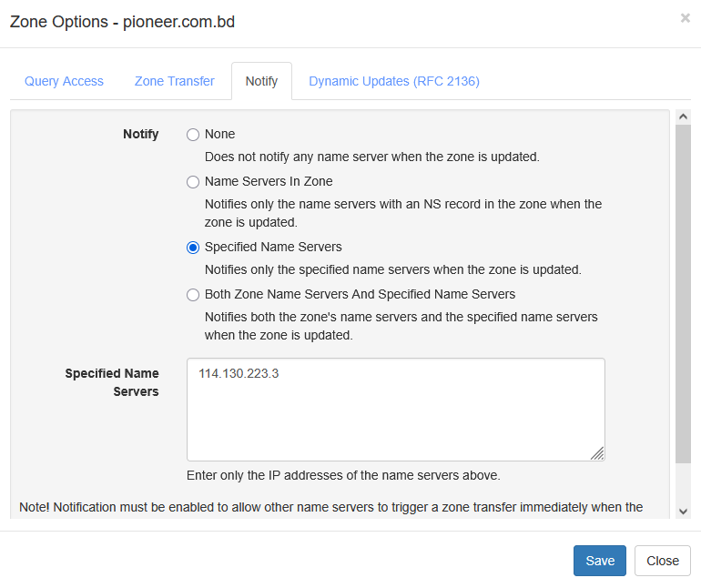The width and height of the screenshot is (701, 588).
Task: Enable Both Zone Name Servers And Specified option
Action: pos(193,295)
